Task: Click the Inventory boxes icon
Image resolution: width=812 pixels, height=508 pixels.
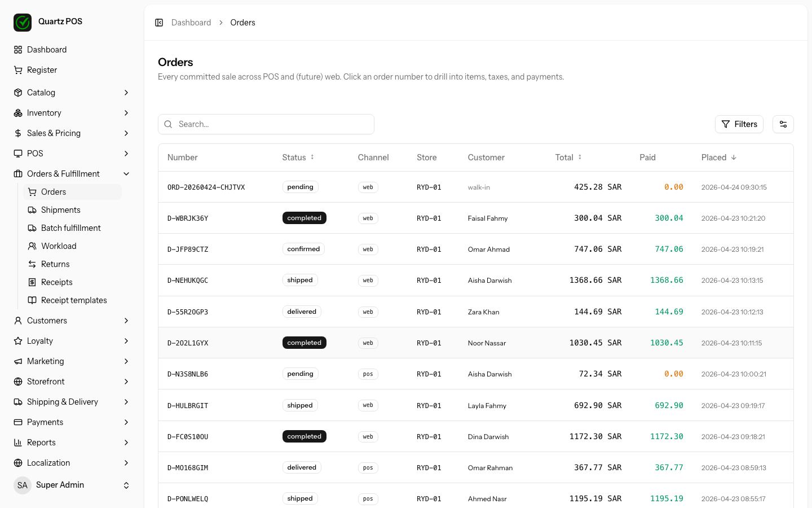Action: [18, 113]
